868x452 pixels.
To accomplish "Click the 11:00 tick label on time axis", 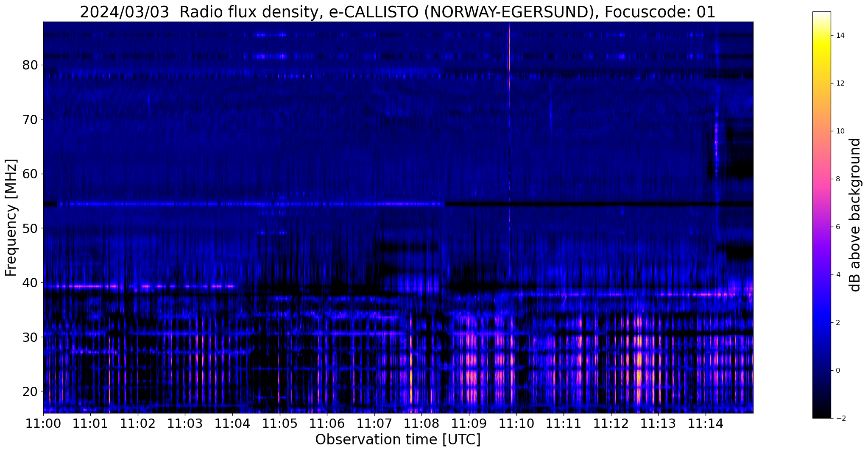I will [43, 423].
